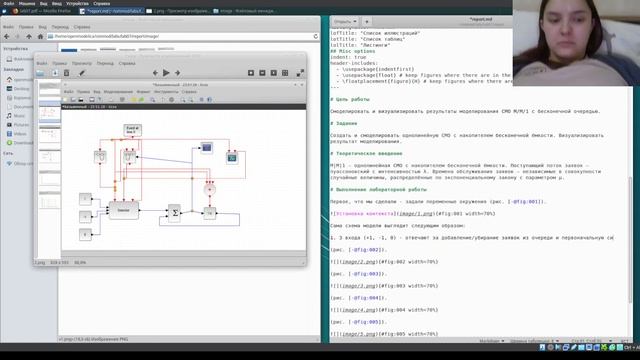Viewport: 640px width, 360px height.
Task: Open VirtualBox Справка menu
Action: click(101, 3)
